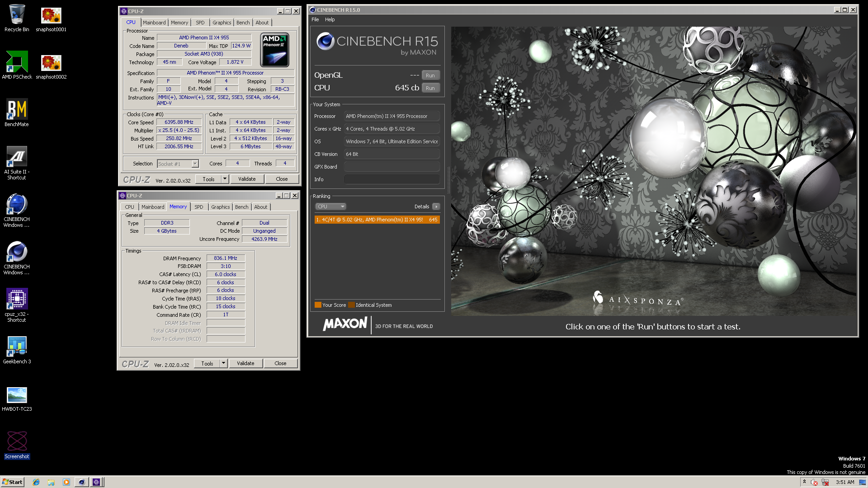
Task: Open SPD tab in top CPU-Z window
Action: 200,23
